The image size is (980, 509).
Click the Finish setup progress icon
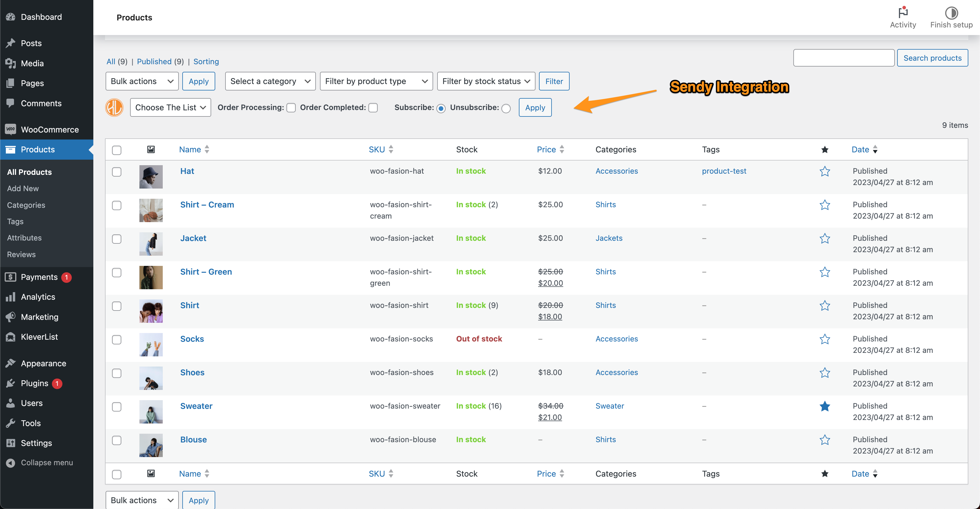click(951, 13)
